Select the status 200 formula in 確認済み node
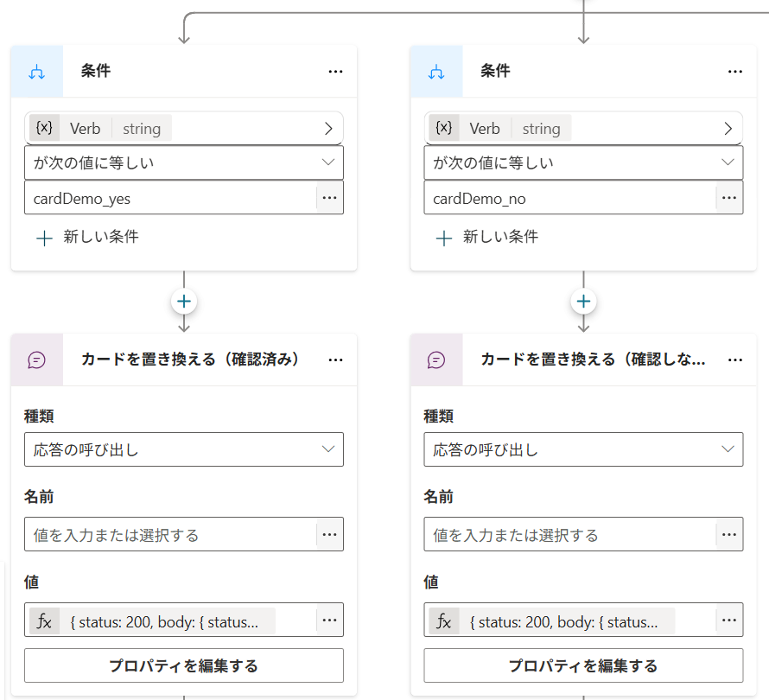Screen dimensions: 769x700 [153, 621]
